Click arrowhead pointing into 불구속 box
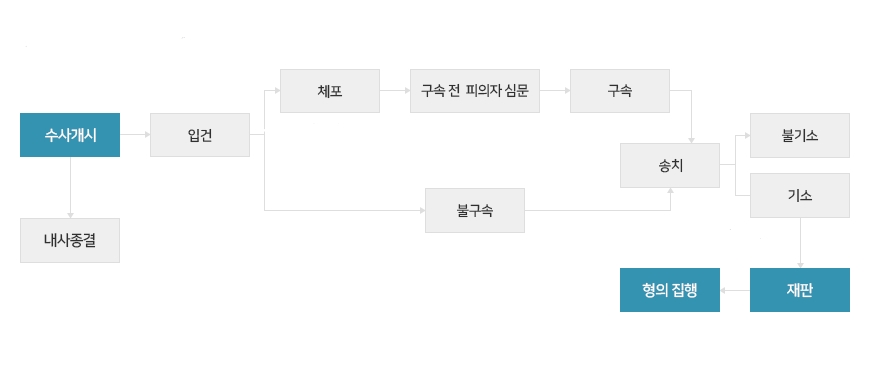Viewport: 873px width, 378px height. click(x=423, y=210)
